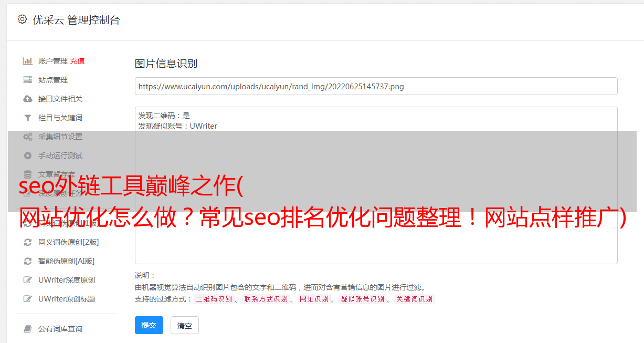Click the 疑似账号识别 filter tag
The image size is (644, 343).
362,299
